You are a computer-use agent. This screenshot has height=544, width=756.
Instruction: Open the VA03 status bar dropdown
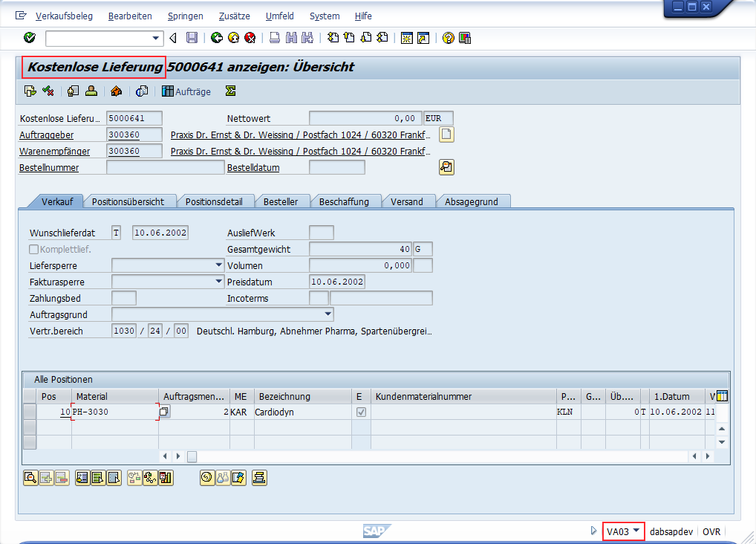pyautogui.click(x=636, y=531)
